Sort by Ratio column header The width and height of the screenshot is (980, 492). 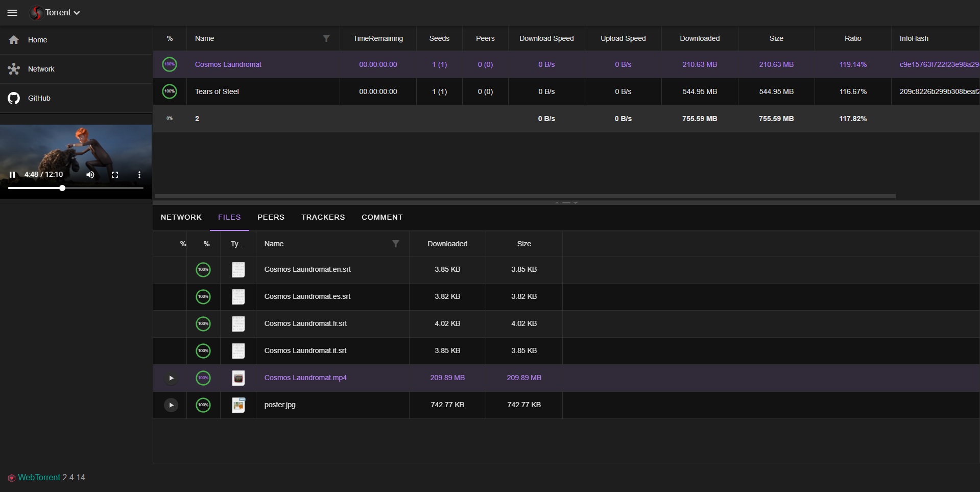853,38
